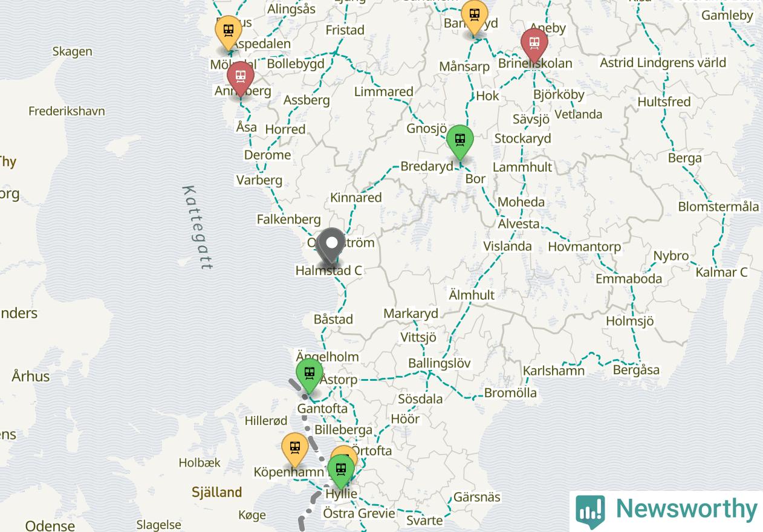
Task: Click the Falkenberg town label
Action: pos(288,219)
